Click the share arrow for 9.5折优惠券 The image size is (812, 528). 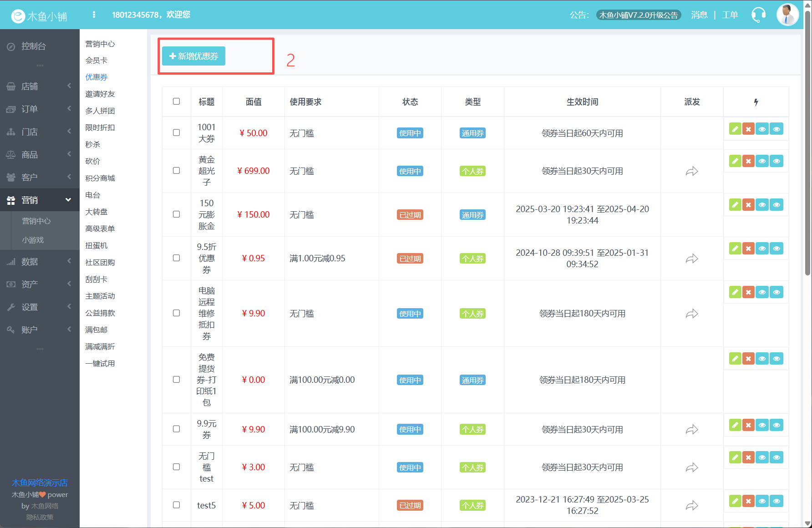(x=692, y=259)
